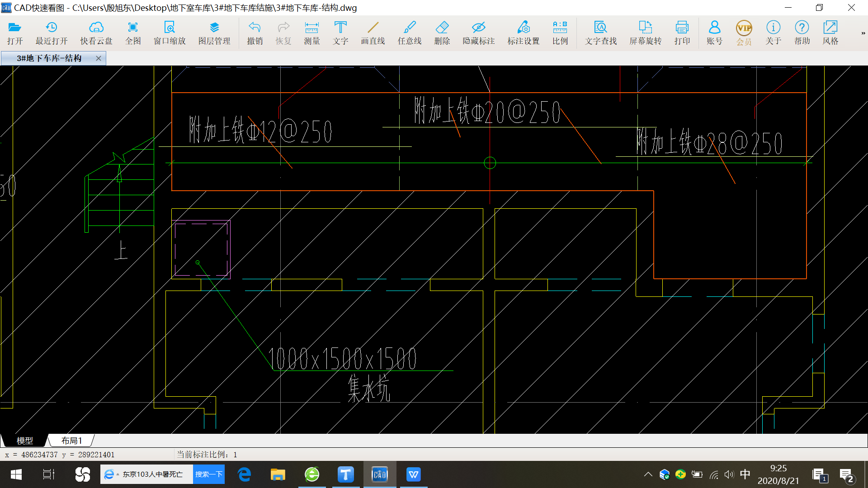868x488 pixels.
Task: Click the x y coordinate readout
Action: tap(60, 455)
